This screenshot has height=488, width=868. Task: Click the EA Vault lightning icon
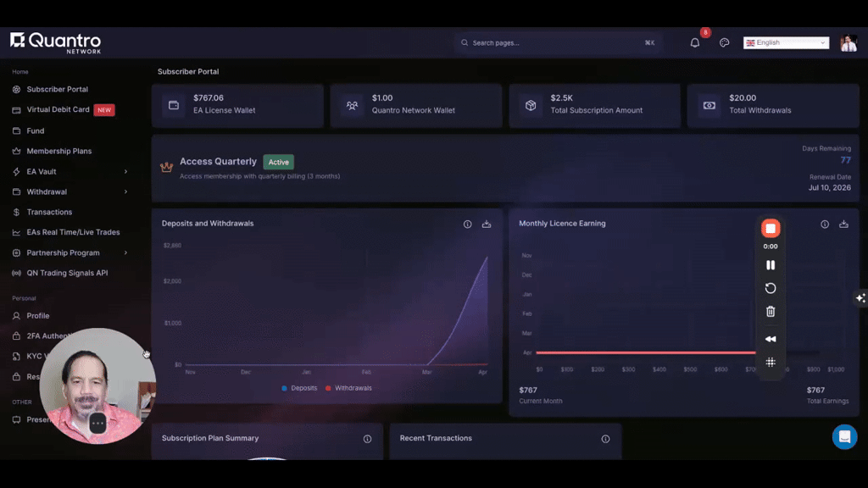tap(16, 171)
